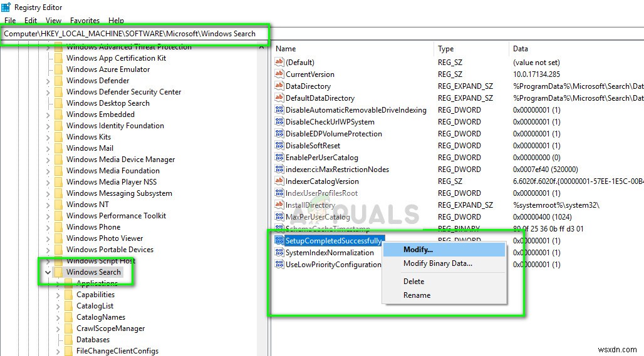The width and height of the screenshot is (644, 356).
Task: Click the 0x0007ef40 (520000) data value
Action: [546, 170]
